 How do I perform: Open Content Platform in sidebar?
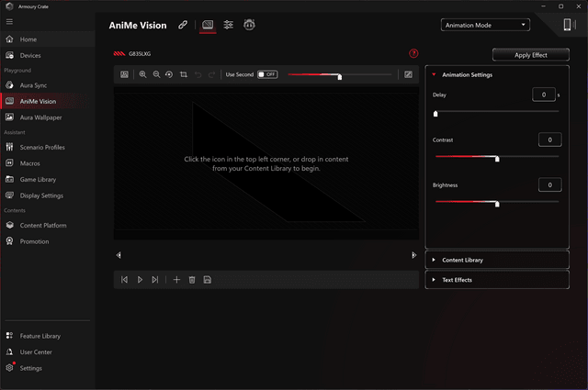(x=48, y=226)
